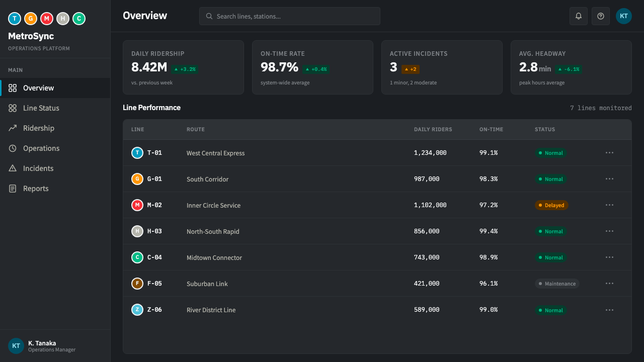The image size is (644, 362).
Task: Click the F-05 brown line badge
Action: [x=137, y=284]
